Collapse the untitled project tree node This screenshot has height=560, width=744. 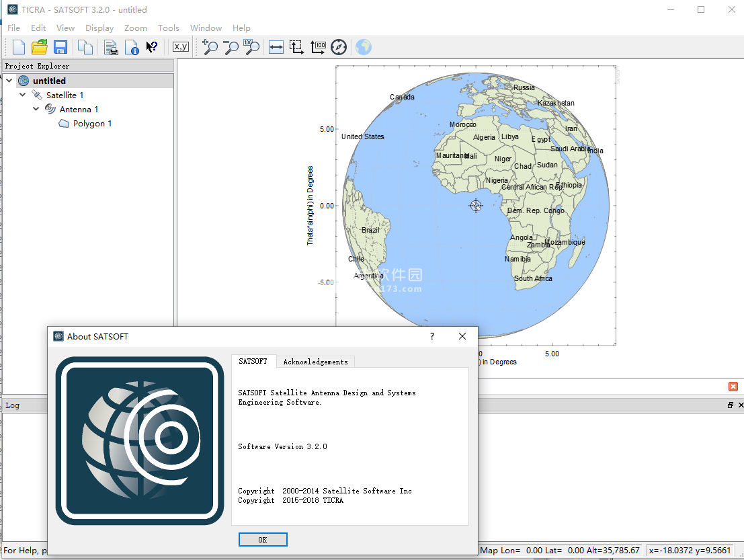tap(9, 81)
